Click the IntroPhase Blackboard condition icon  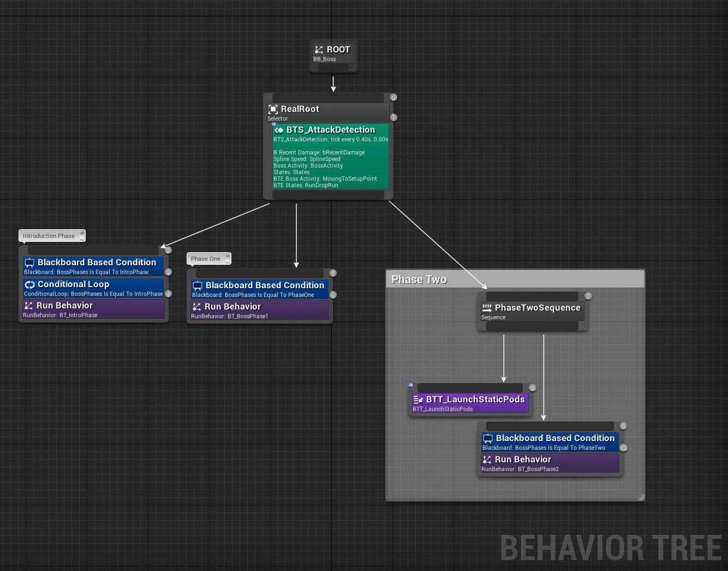point(29,263)
